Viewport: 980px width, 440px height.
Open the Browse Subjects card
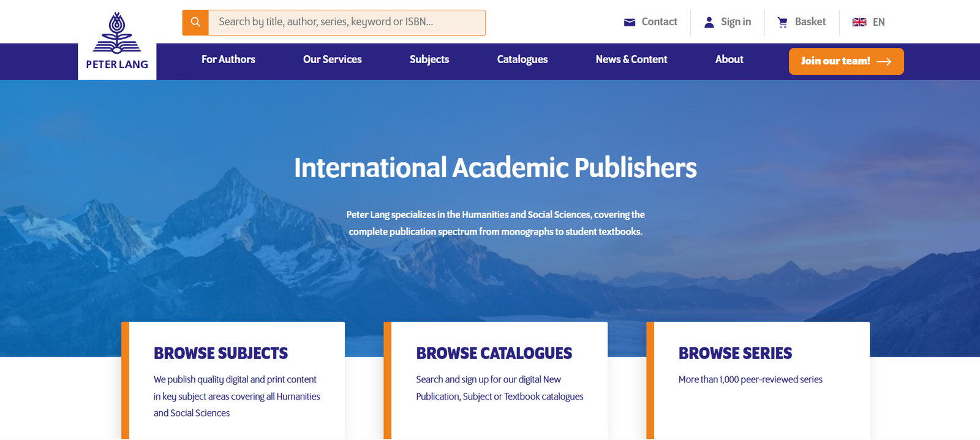[221, 354]
